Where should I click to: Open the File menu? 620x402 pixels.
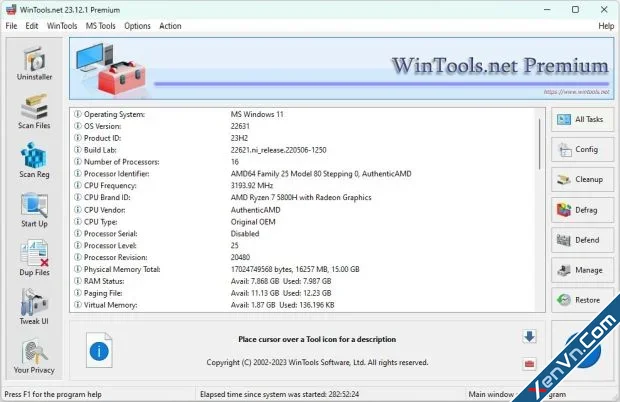tap(11, 26)
